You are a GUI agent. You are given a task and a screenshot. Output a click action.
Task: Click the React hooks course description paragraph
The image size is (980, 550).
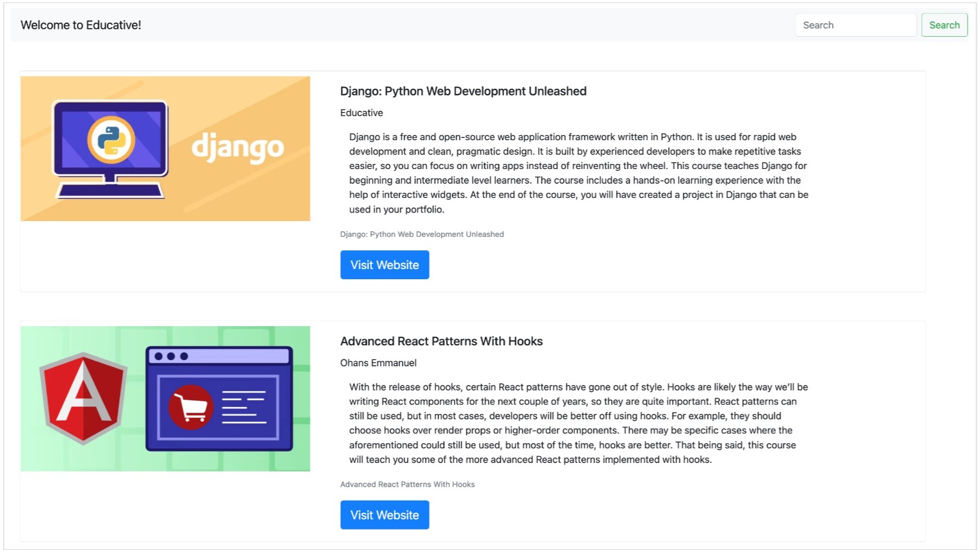click(x=579, y=423)
